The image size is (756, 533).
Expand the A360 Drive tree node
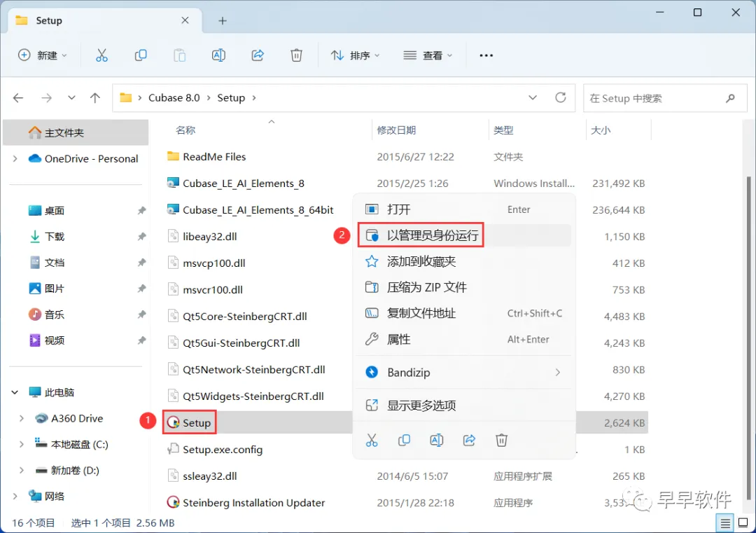(22, 419)
